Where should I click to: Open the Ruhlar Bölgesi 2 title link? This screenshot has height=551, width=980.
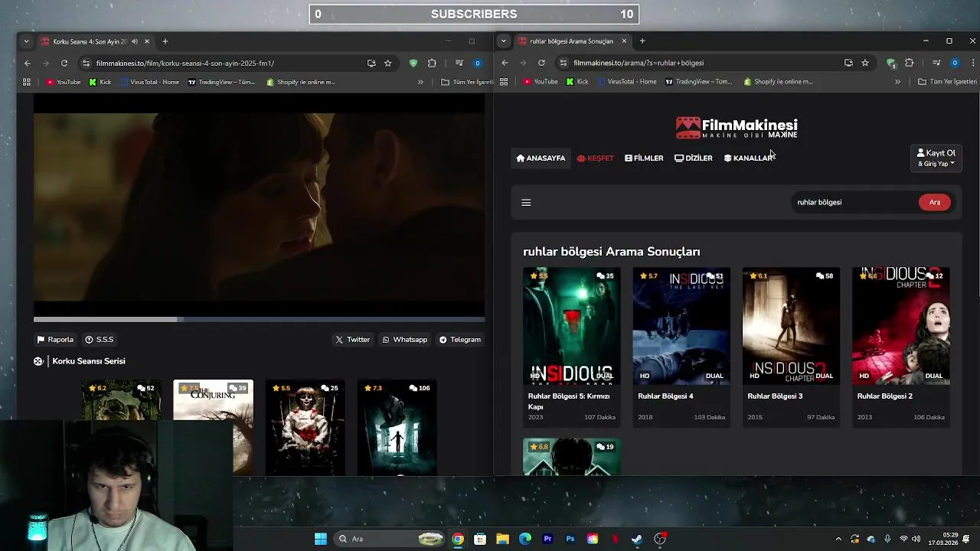[885, 396]
